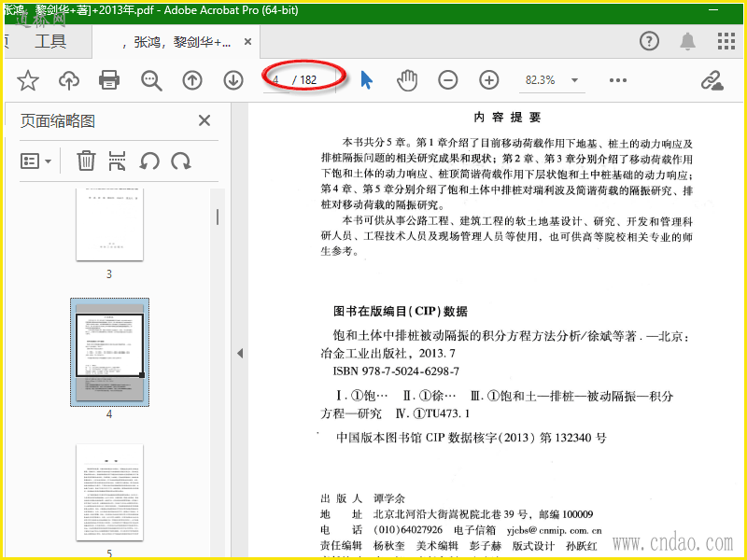747x560 pixels.
Task: Print the document with printer icon
Action: click(x=109, y=80)
